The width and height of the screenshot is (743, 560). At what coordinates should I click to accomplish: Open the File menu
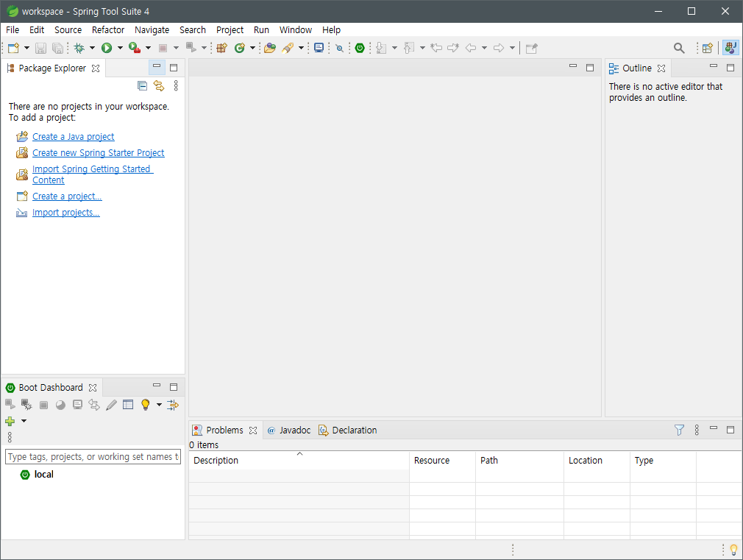[13, 30]
